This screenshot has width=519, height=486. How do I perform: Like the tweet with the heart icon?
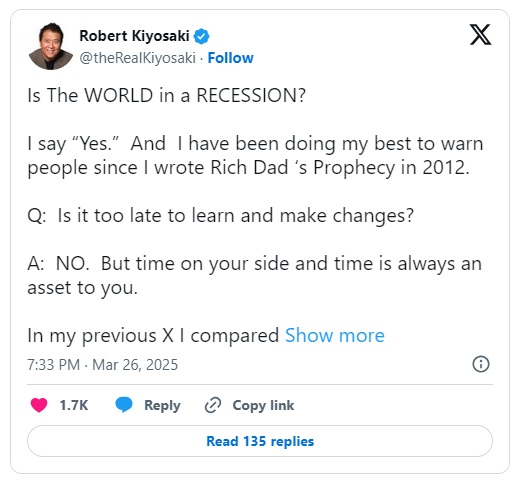[x=39, y=405]
